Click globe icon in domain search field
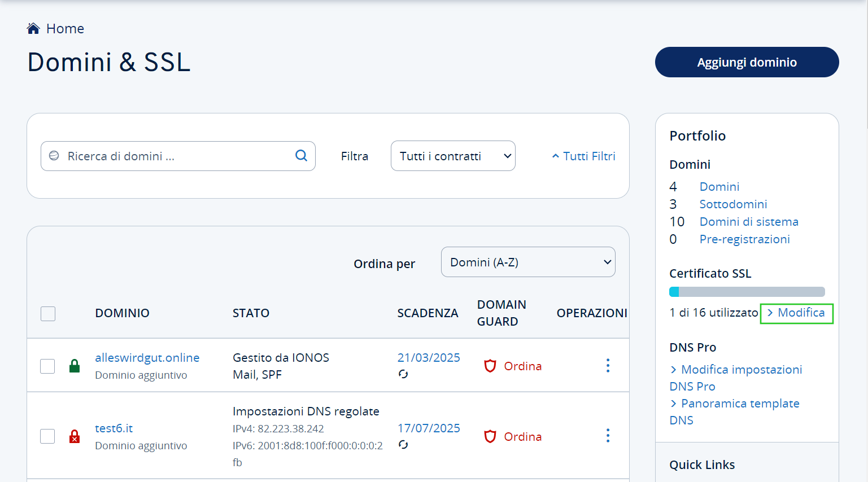Screen dimensions: 868x482 click(x=54, y=156)
